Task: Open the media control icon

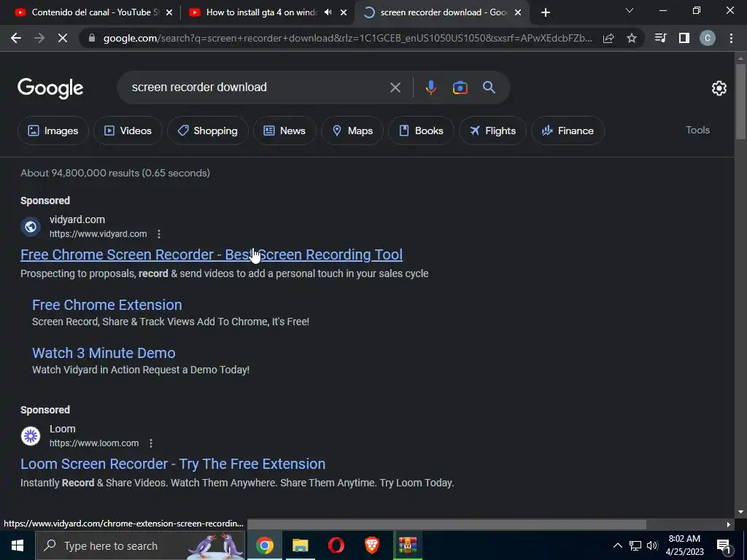Action: pos(660,38)
